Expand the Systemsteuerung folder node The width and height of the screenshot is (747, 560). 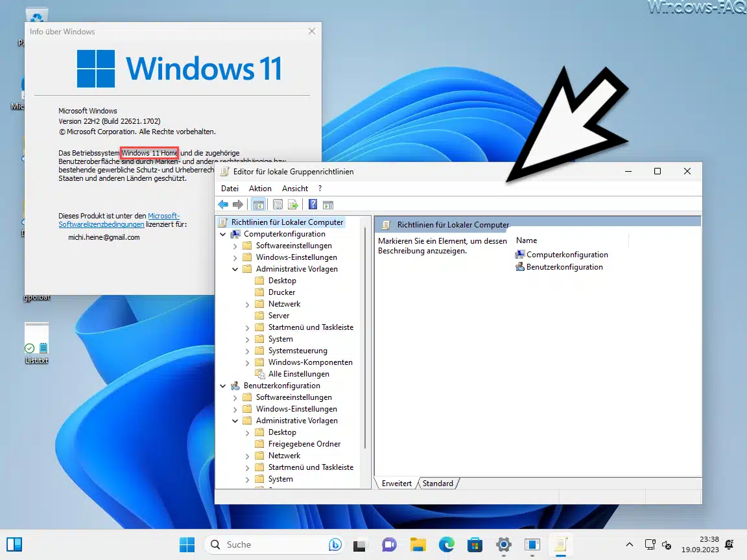[x=247, y=351]
